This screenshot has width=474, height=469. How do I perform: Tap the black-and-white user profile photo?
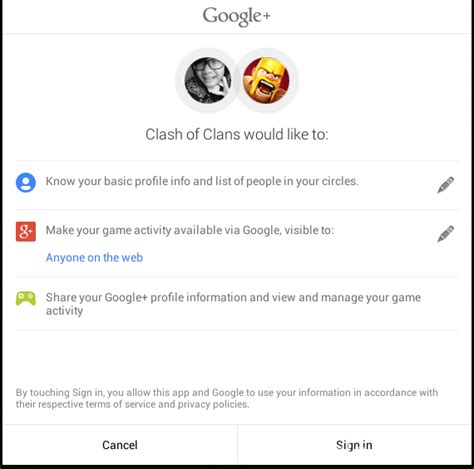click(x=208, y=80)
